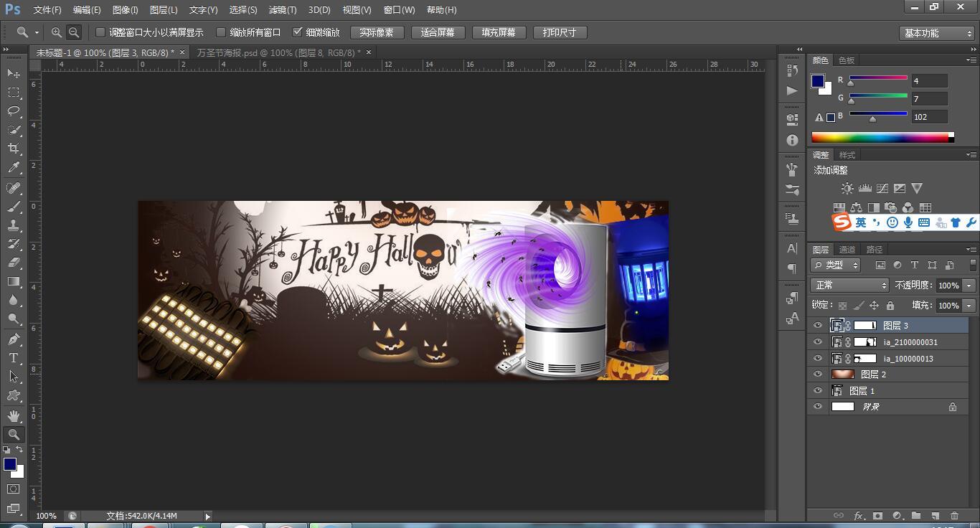Select the Horizontal Type tool
The width and height of the screenshot is (980, 528).
14,358
